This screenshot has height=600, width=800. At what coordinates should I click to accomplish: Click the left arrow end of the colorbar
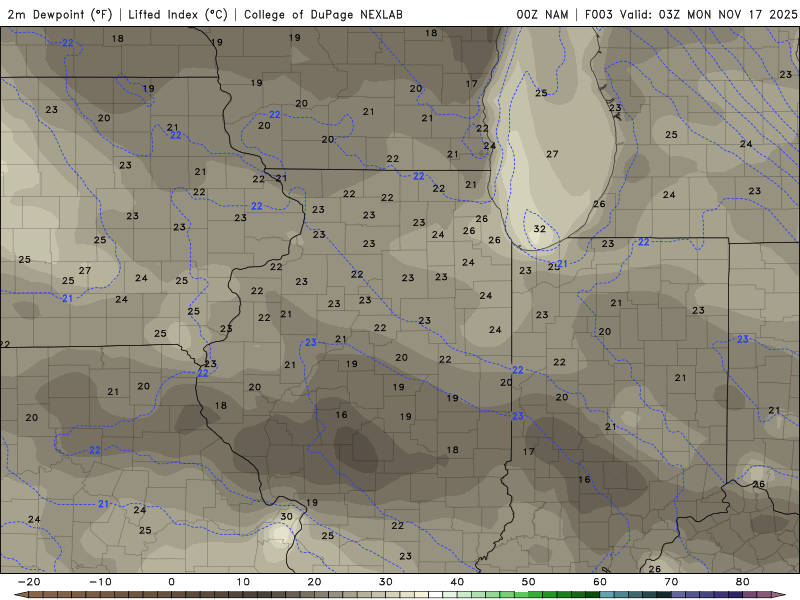click(x=20, y=595)
